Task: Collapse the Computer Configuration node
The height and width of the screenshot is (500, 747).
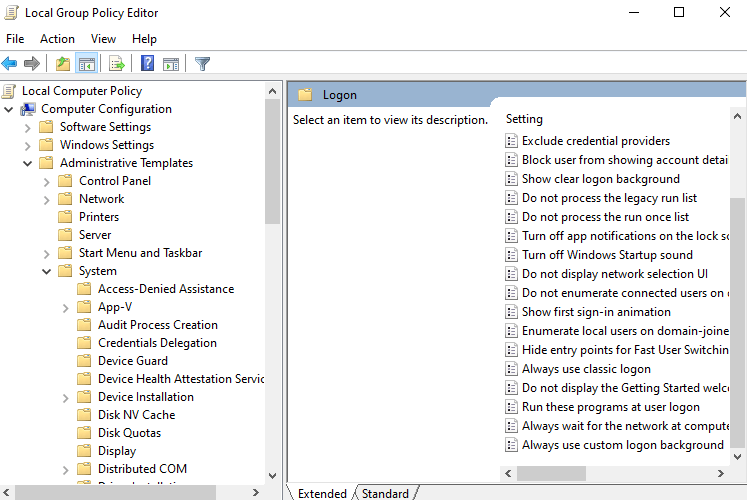Action: pyautogui.click(x=9, y=110)
